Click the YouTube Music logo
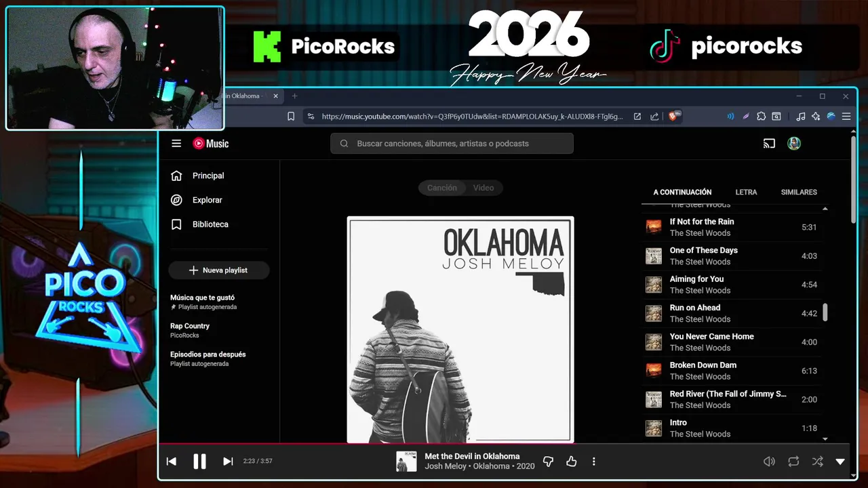868x488 pixels. pyautogui.click(x=211, y=143)
